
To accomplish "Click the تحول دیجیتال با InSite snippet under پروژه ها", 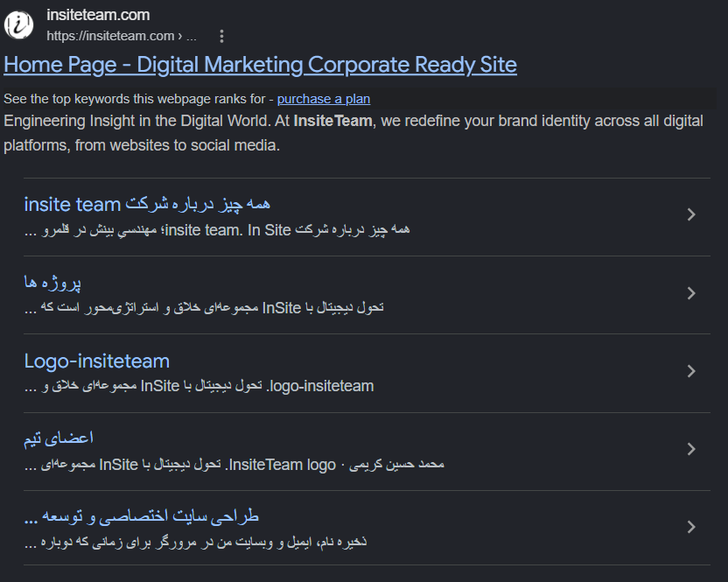I will [204, 308].
